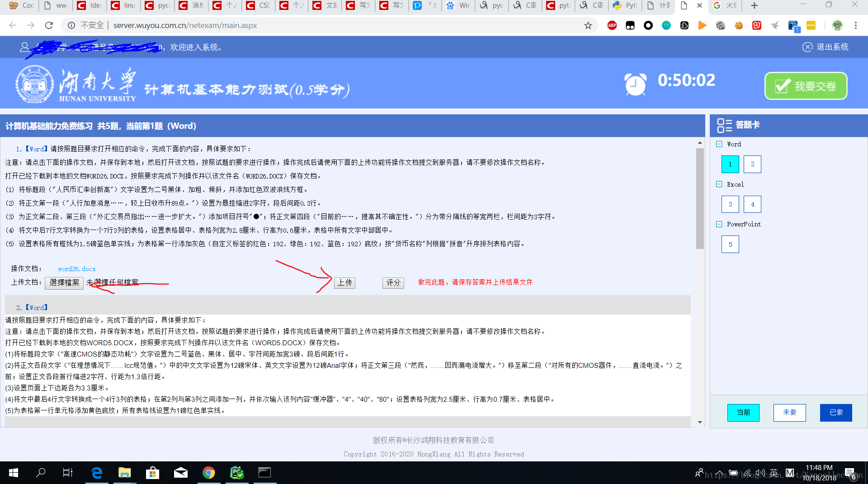Click the red Q extension icon
The height and width of the screenshot is (484, 868).
coord(757,25)
